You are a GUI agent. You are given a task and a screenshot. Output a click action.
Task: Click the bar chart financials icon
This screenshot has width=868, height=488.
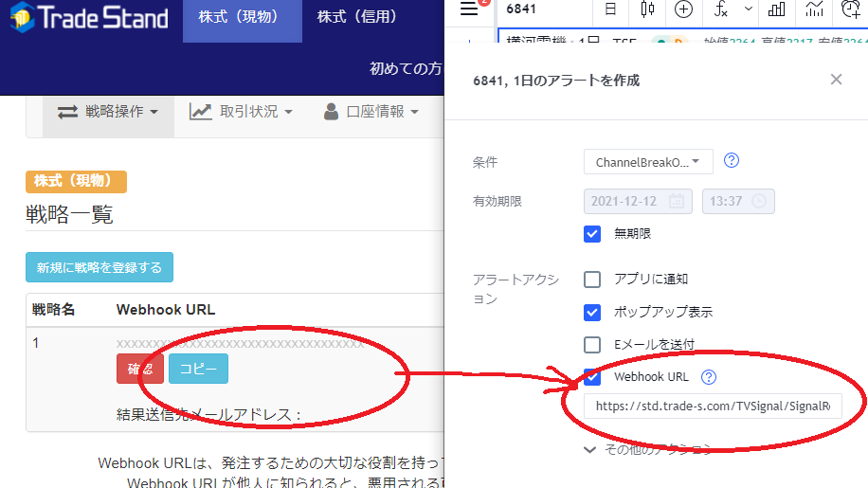click(x=777, y=9)
